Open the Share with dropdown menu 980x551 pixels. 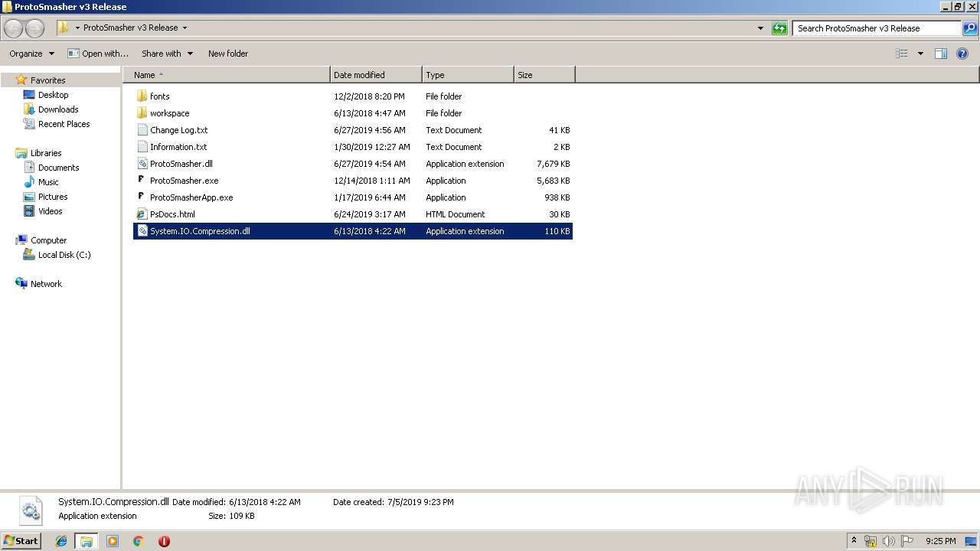tap(167, 54)
